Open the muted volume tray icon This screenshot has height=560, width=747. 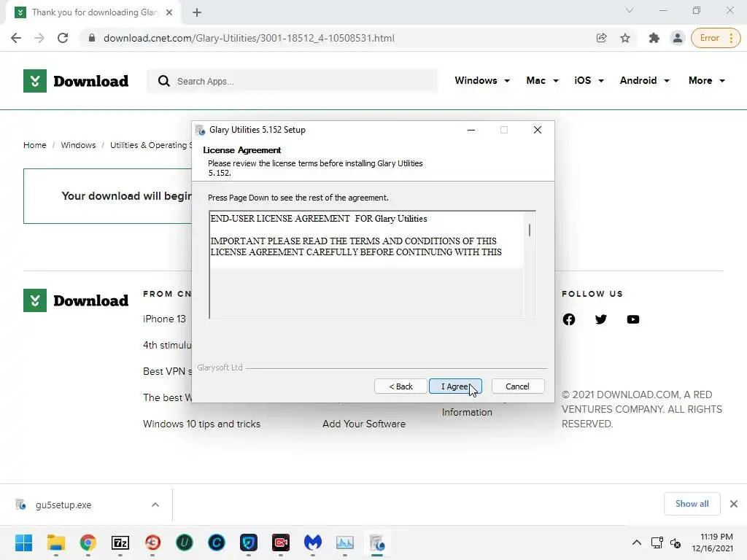click(x=675, y=542)
